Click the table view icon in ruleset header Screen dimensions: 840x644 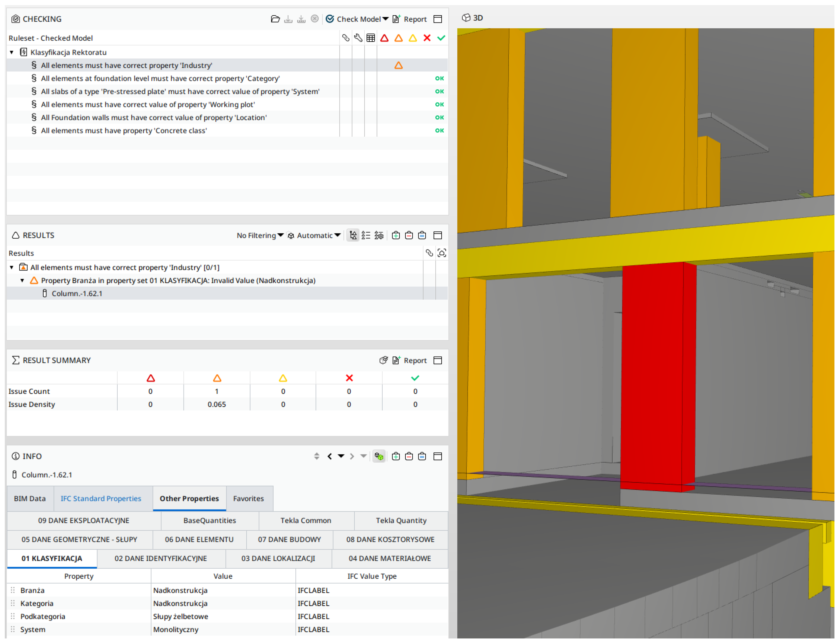370,38
